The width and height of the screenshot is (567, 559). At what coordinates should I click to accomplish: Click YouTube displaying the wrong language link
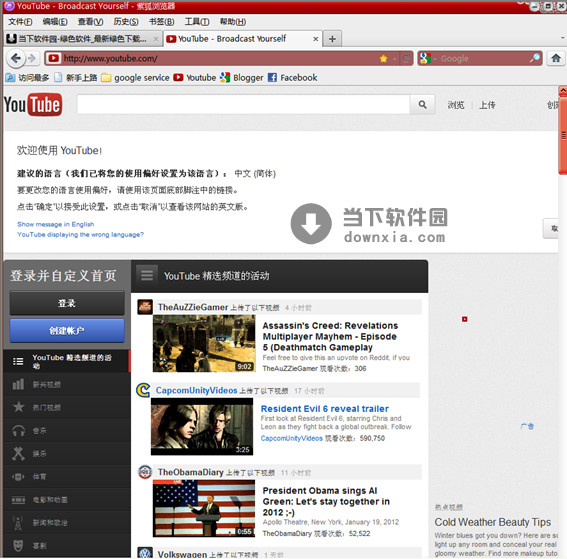click(80, 234)
